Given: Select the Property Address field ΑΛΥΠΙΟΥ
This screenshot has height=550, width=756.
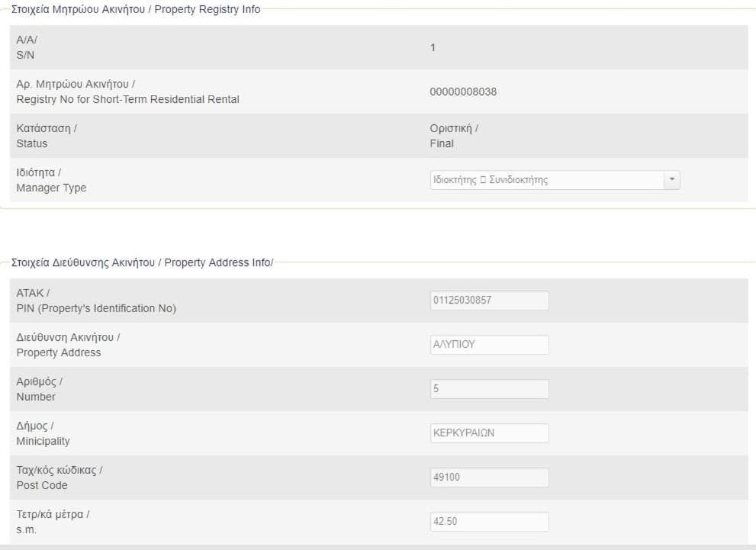Looking at the screenshot, I should tap(489, 345).
